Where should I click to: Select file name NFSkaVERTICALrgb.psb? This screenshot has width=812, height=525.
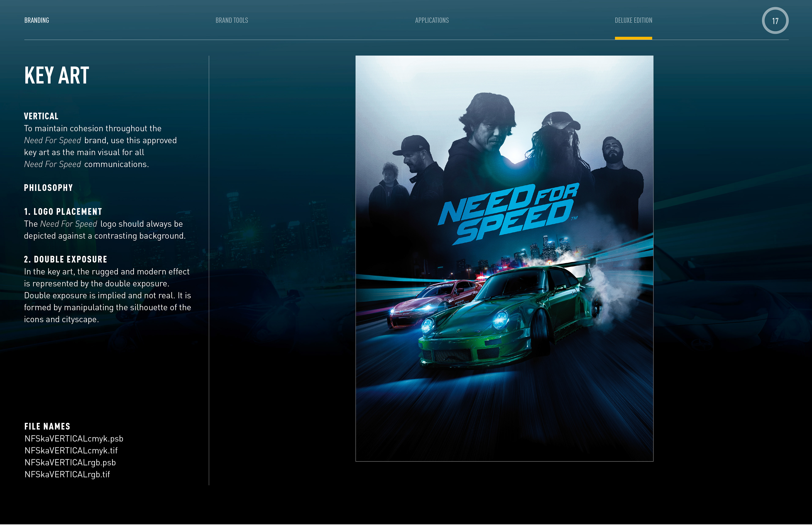click(70, 463)
